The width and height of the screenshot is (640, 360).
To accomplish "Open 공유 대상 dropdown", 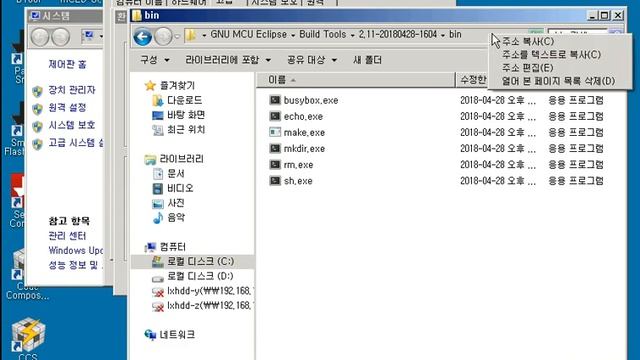I will pos(312,60).
